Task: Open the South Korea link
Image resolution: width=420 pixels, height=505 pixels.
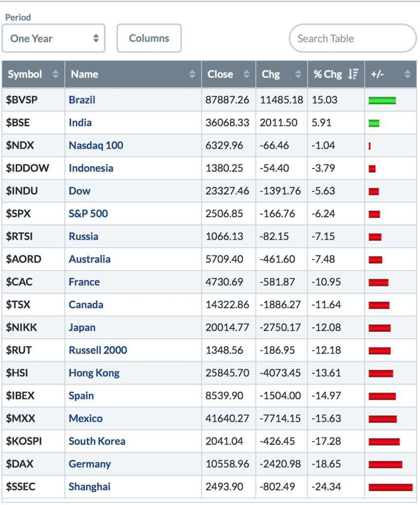Action: point(97,441)
